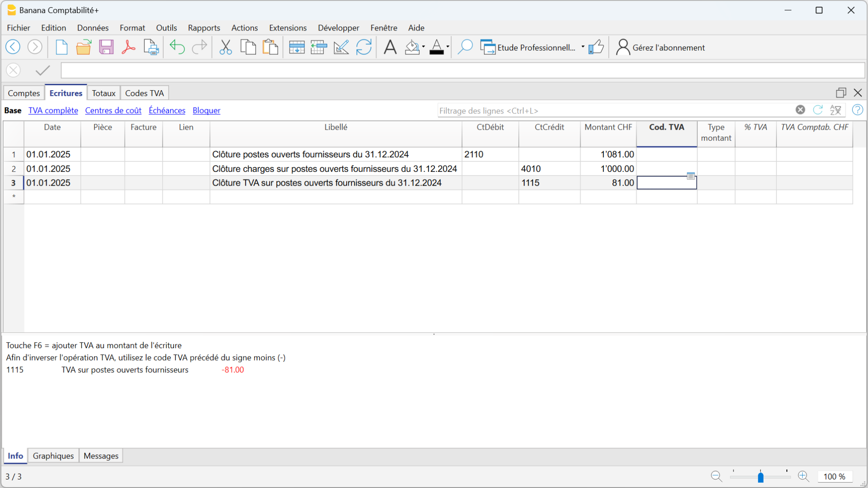Open text color dropdown arrow

(x=448, y=47)
